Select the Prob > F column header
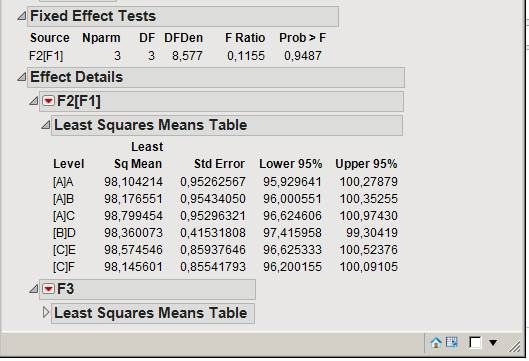The width and height of the screenshot is (529, 361). (x=302, y=38)
